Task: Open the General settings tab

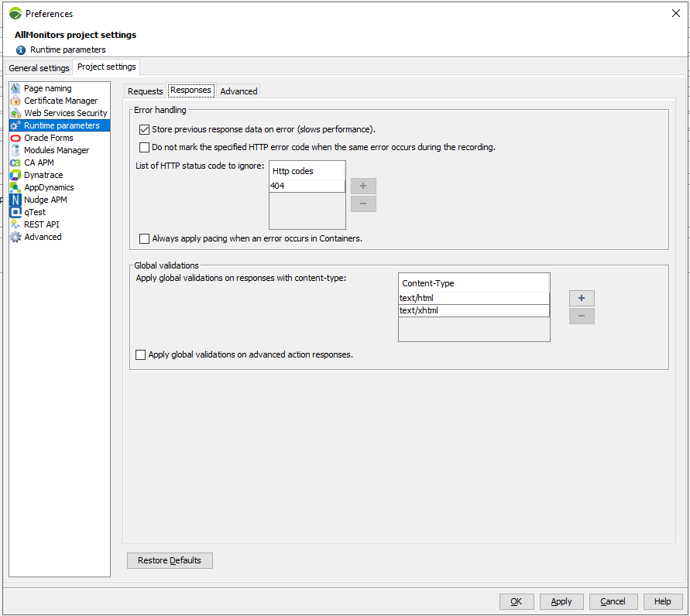Action: [39, 68]
